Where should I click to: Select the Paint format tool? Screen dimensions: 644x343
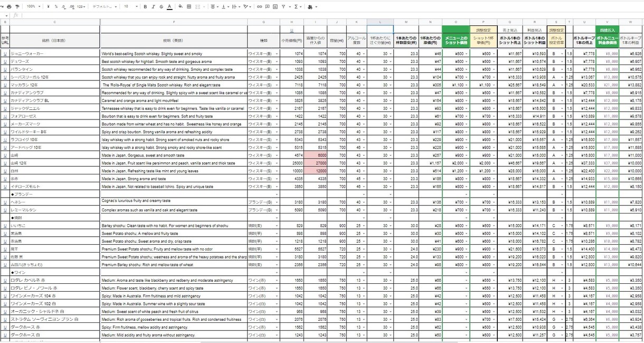pos(17,7)
